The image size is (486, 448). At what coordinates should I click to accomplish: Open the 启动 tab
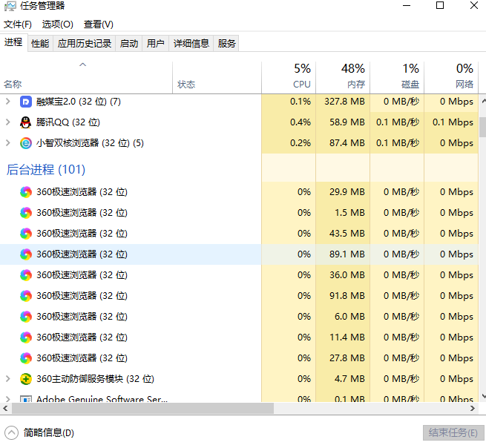tap(129, 44)
